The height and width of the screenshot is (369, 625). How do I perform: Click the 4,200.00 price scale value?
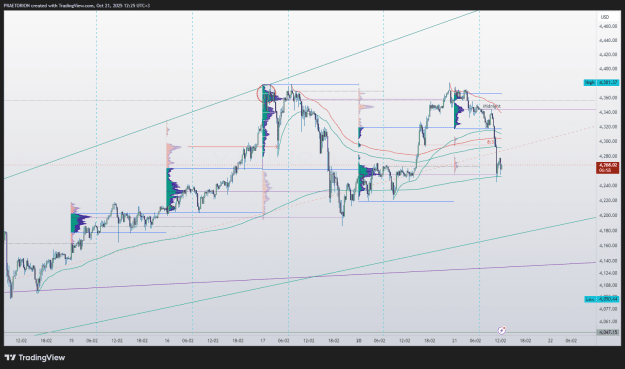[x=608, y=215]
